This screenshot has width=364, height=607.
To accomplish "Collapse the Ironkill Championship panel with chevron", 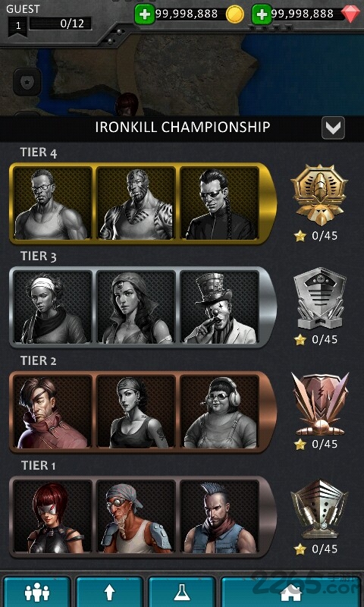I will click(333, 127).
